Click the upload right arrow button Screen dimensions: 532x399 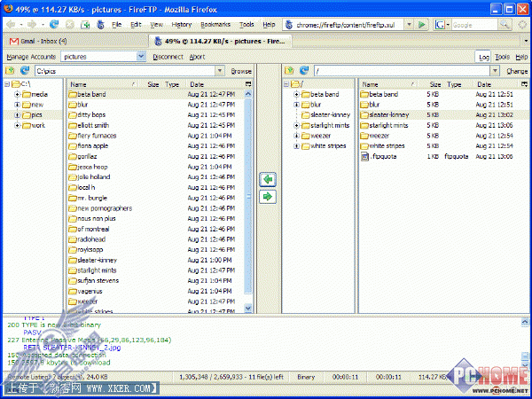pos(268,197)
